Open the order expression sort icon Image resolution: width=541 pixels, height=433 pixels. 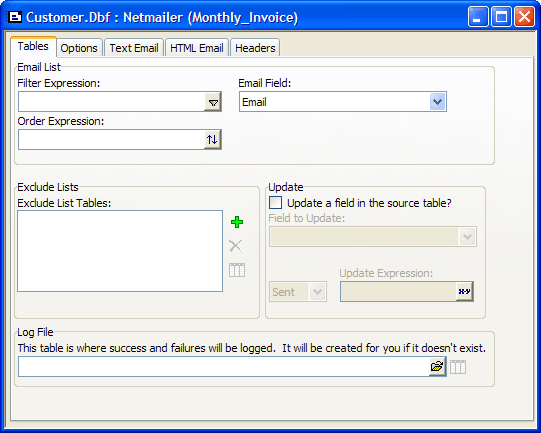[x=212, y=140]
